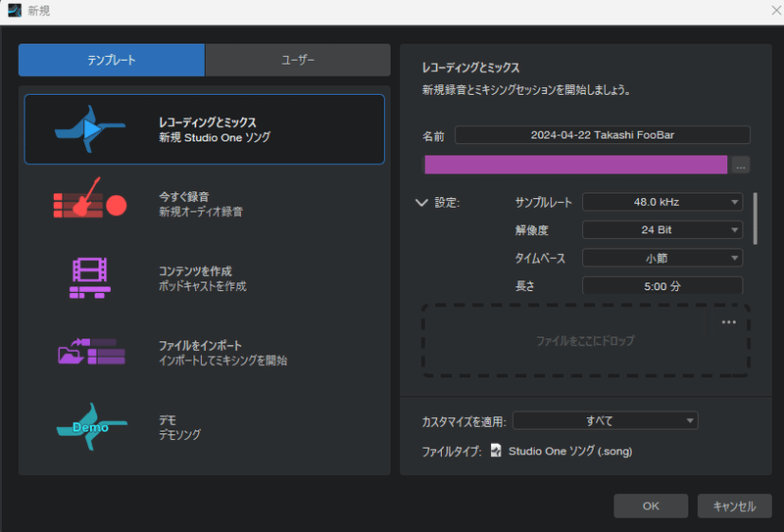Screen dimensions: 784x532
Task: Select the ファイルをインポート folder icon
Action: 91,352
